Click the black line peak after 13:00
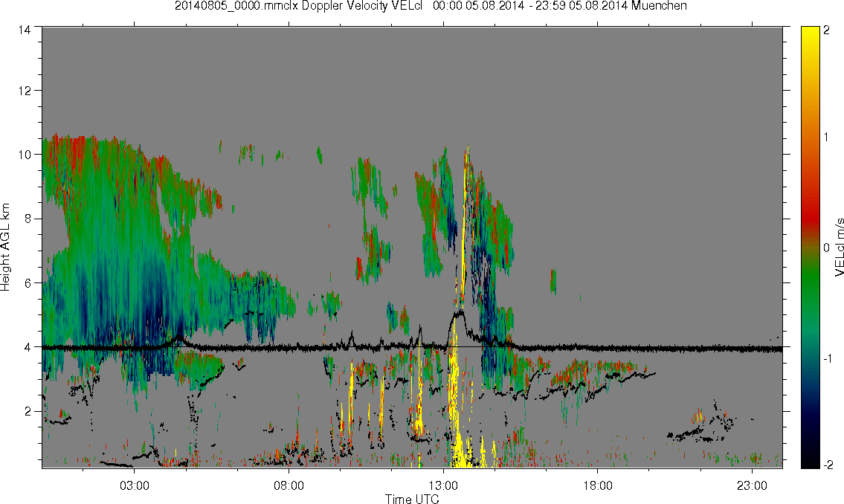The height and width of the screenshot is (504, 844). 460,313
